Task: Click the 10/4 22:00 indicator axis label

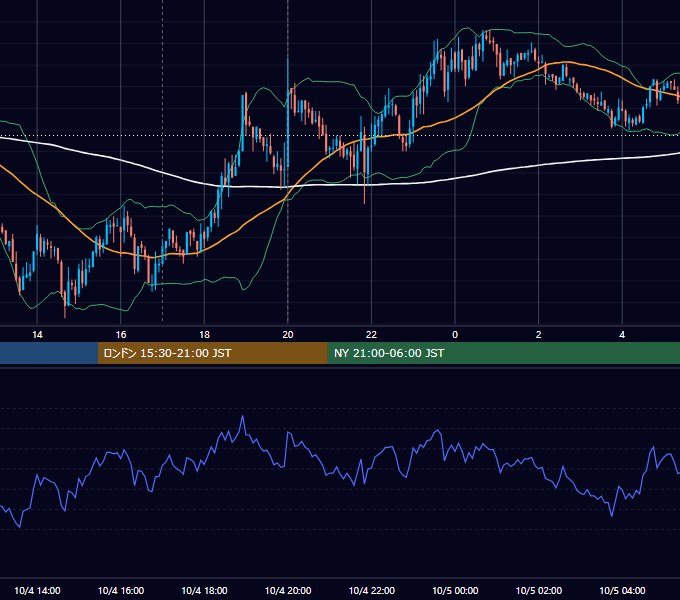Action: 372,590
